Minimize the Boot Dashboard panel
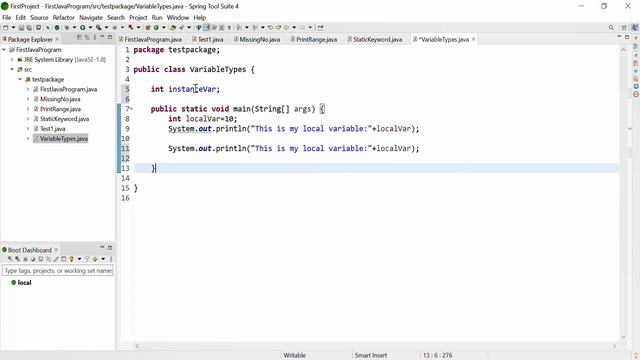The width and height of the screenshot is (640, 360). pos(102,248)
